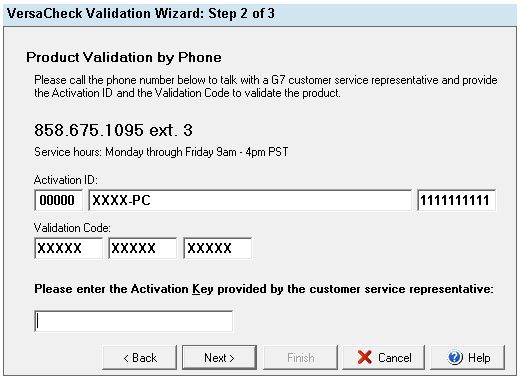Select the second Validation Code box
This screenshot has height=379, width=520.
[143, 248]
